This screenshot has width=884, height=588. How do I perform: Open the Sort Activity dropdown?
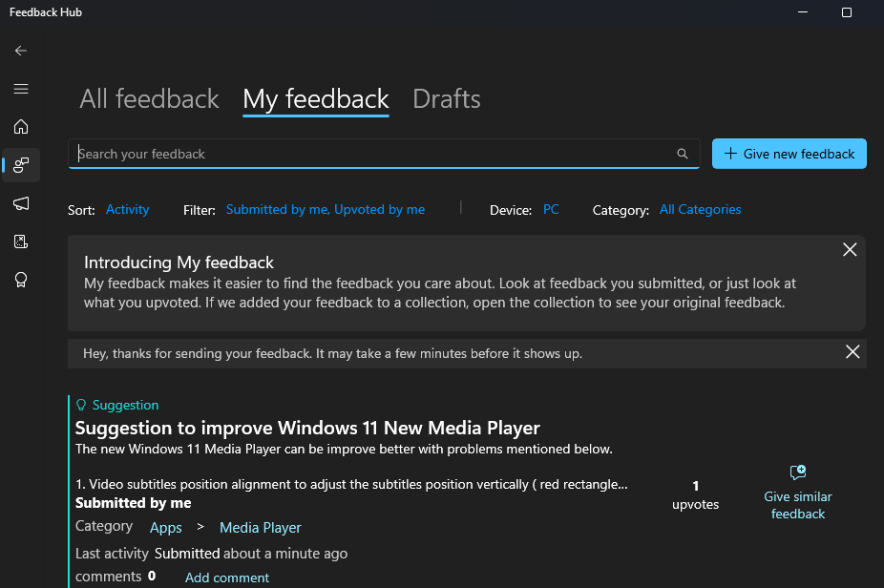[x=127, y=209]
